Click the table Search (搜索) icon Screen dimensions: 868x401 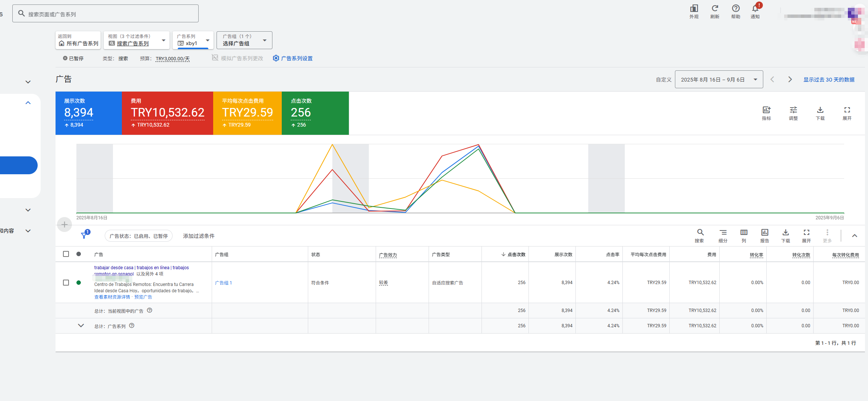pyautogui.click(x=700, y=233)
